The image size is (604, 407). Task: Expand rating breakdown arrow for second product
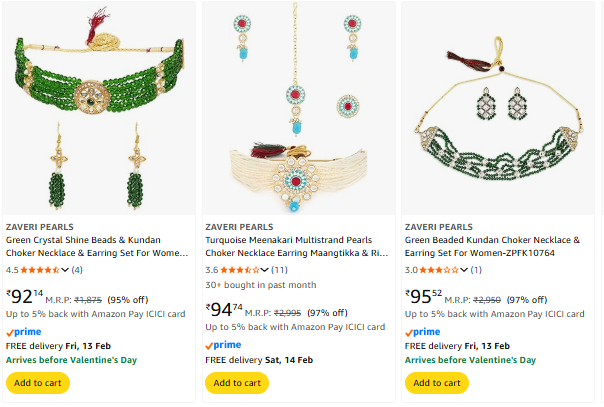264,269
